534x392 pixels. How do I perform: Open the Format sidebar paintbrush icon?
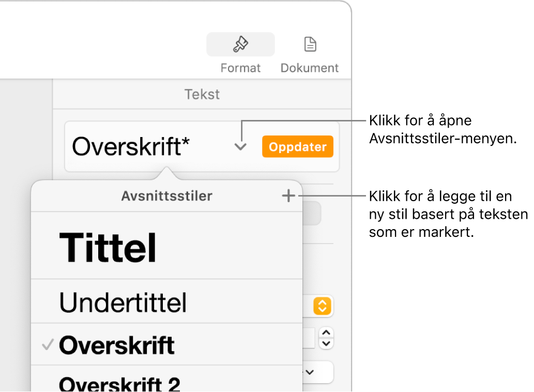click(x=240, y=44)
